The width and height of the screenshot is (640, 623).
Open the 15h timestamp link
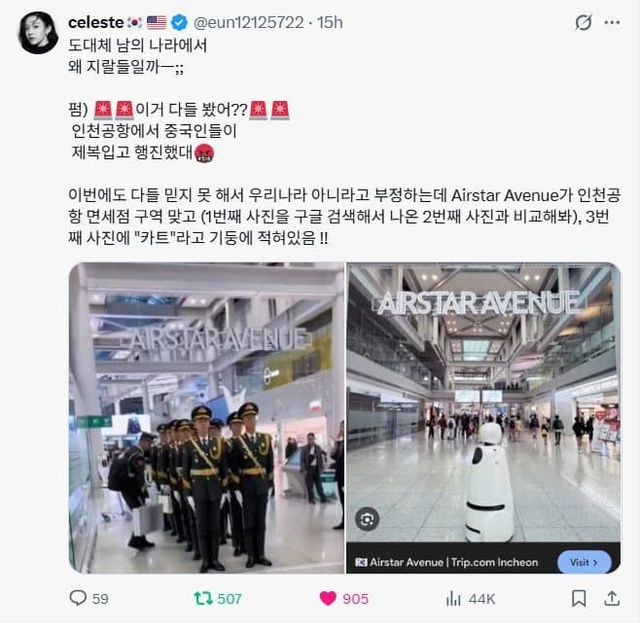tap(330, 22)
